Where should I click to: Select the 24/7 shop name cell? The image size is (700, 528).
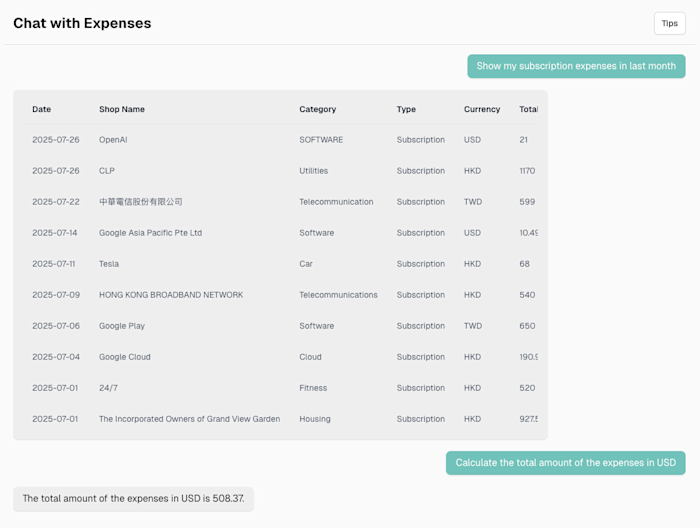108,388
